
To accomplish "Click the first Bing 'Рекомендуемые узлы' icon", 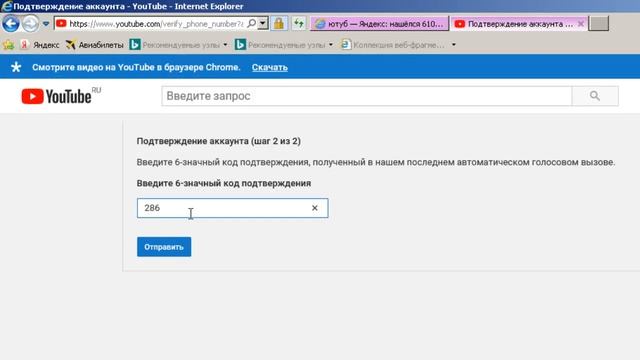I will pyautogui.click(x=135, y=44).
